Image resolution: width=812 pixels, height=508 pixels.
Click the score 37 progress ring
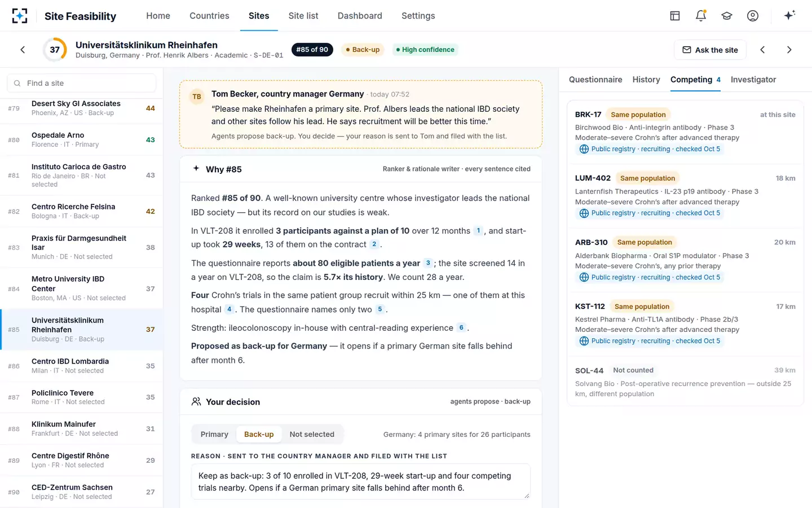(55, 50)
